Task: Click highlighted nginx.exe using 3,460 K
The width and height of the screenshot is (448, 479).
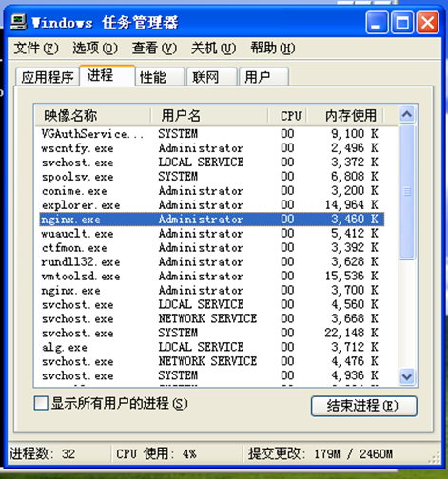Action: 212,220
